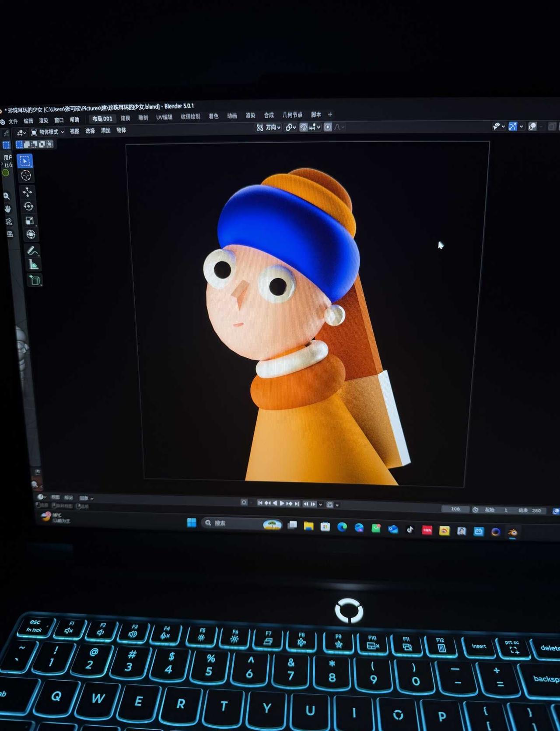The image size is (560, 731).
Task: Open the File menu (文件)
Action: click(x=13, y=122)
